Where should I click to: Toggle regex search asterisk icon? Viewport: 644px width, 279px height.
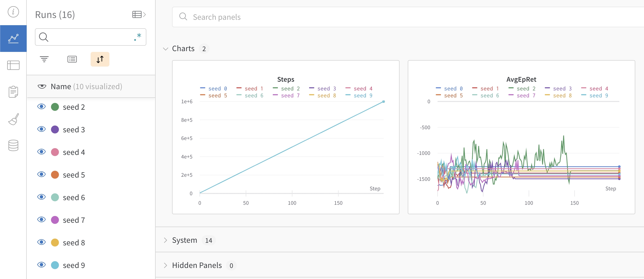coord(138,37)
